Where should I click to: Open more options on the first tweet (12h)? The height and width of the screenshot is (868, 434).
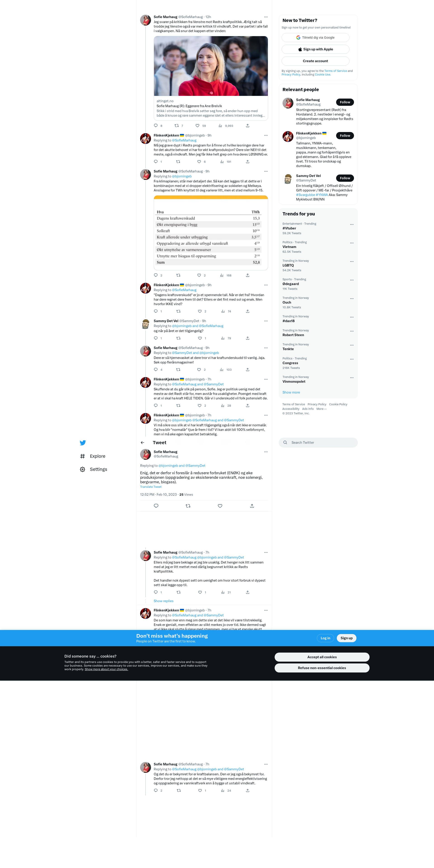tap(266, 17)
